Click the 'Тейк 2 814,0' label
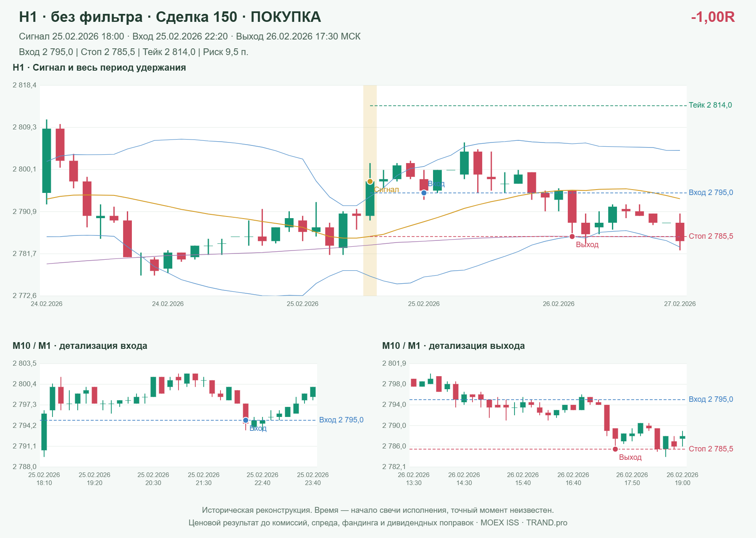Viewport: 756px width, 538px height. click(x=710, y=105)
